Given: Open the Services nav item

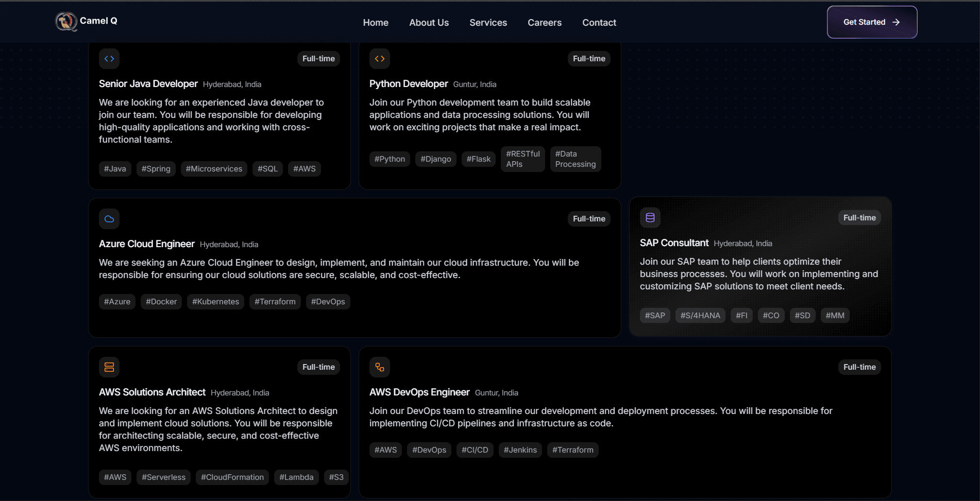Looking at the screenshot, I should (x=488, y=23).
